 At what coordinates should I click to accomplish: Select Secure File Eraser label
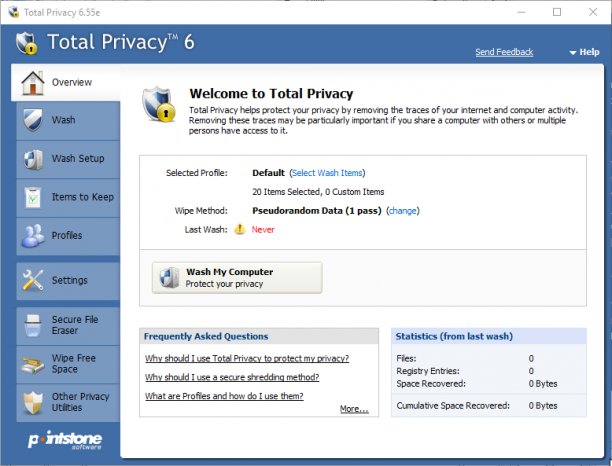click(75, 325)
